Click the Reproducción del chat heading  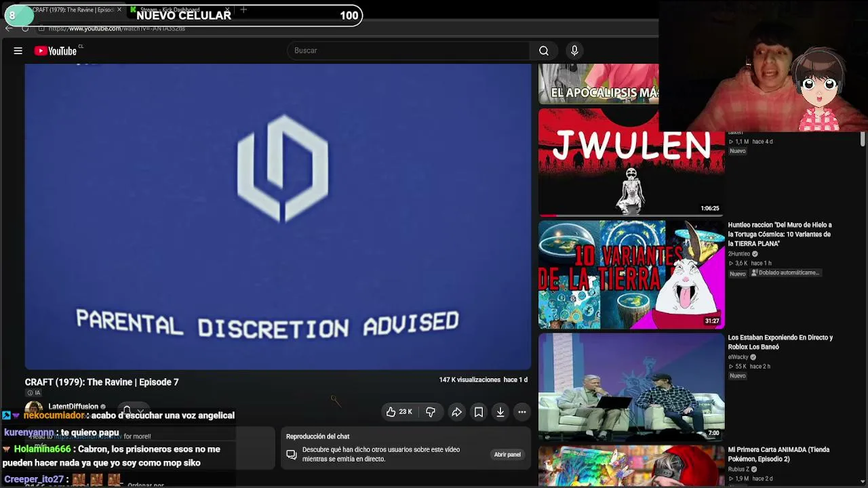tap(317, 436)
